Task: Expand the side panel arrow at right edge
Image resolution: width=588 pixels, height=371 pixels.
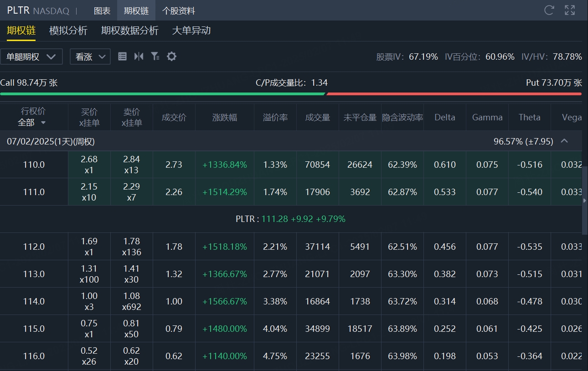Action: (585, 201)
